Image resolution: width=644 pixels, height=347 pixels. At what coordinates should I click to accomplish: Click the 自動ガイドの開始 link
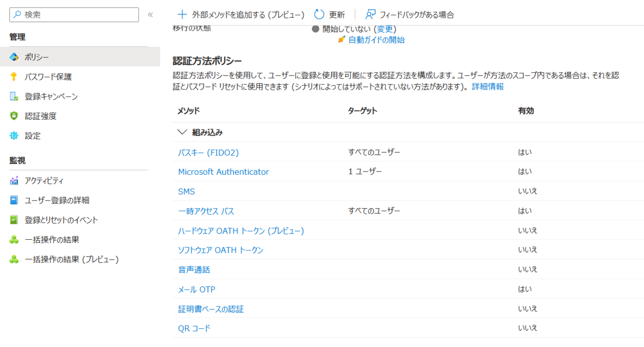376,40
